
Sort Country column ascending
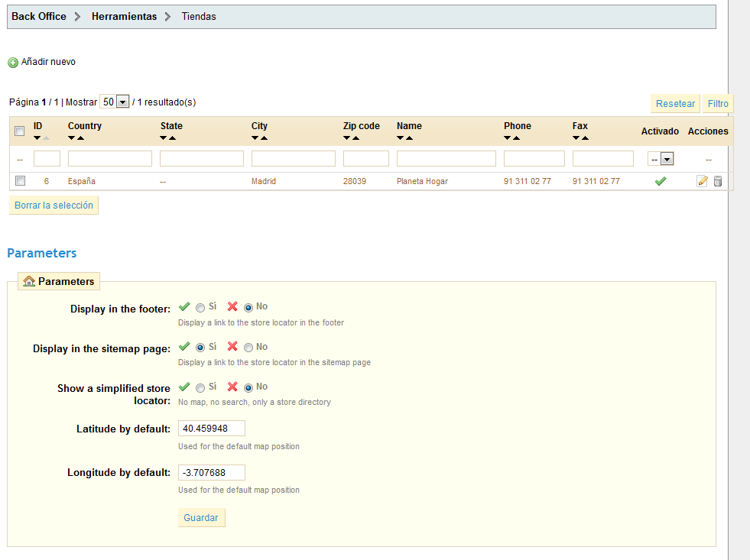(x=81, y=138)
